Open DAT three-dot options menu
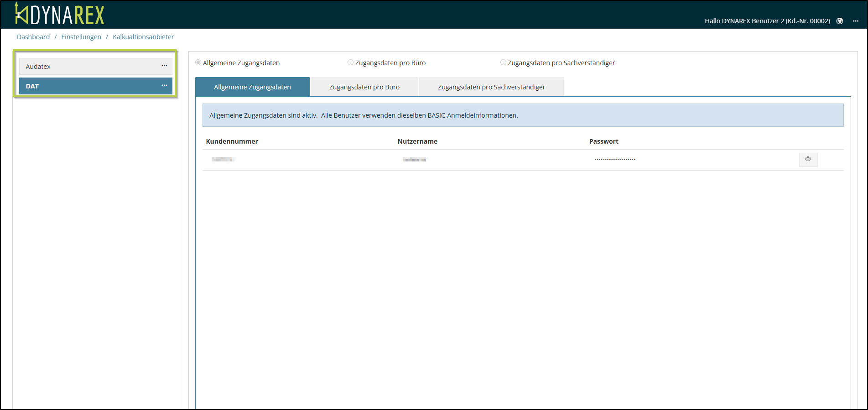868x410 pixels. [x=164, y=86]
